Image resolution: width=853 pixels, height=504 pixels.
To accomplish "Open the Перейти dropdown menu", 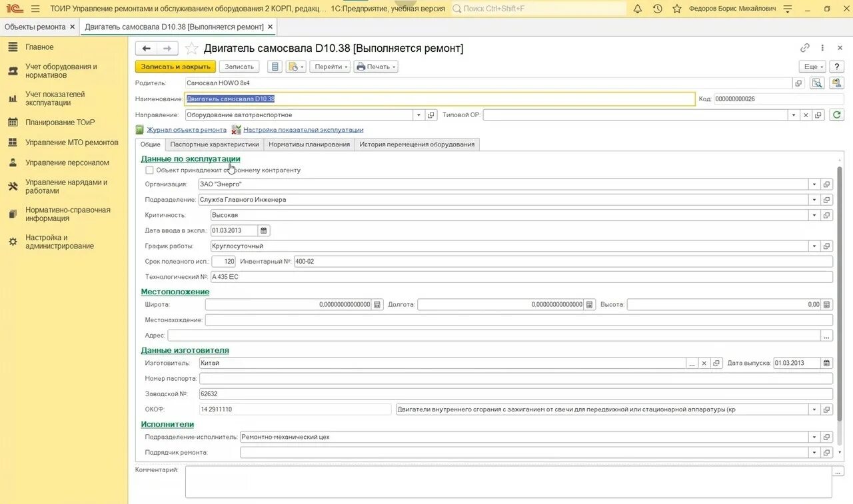I will coord(330,67).
